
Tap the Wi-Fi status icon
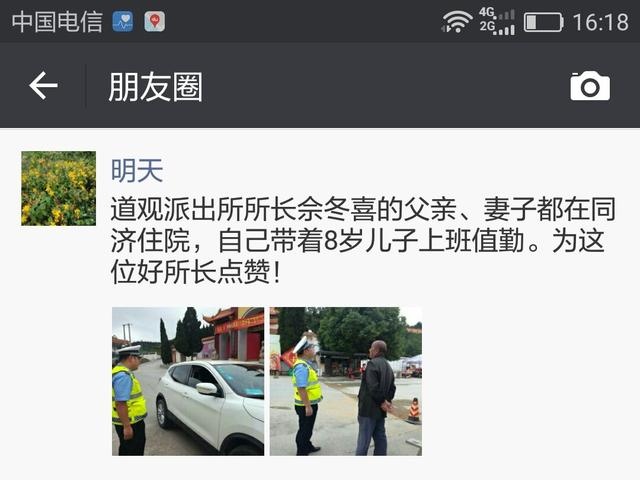[x=457, y=22]
